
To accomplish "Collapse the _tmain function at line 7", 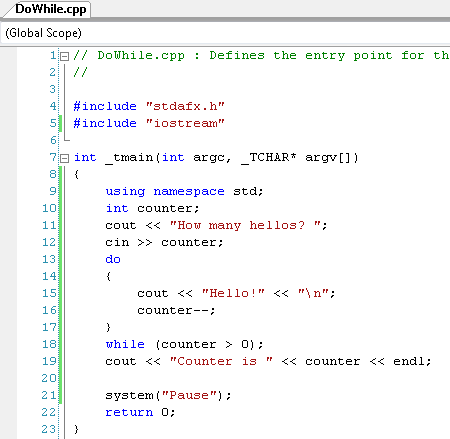I will coord(65,158).
